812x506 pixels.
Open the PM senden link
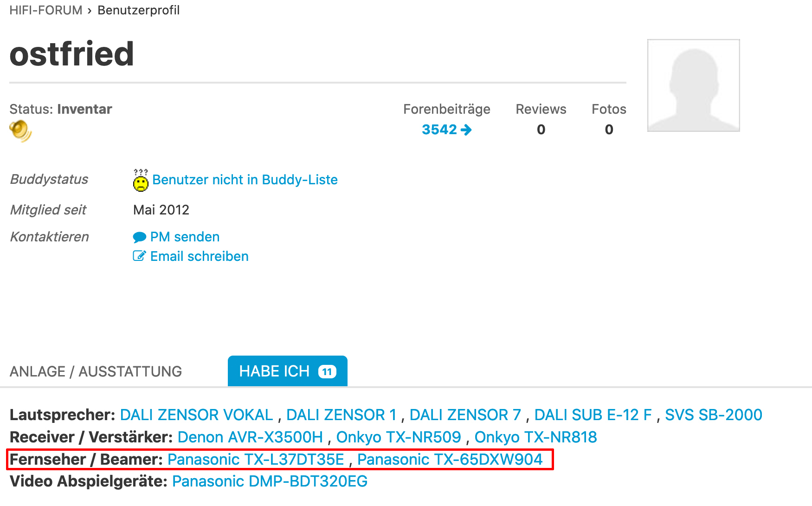[185, 237]
